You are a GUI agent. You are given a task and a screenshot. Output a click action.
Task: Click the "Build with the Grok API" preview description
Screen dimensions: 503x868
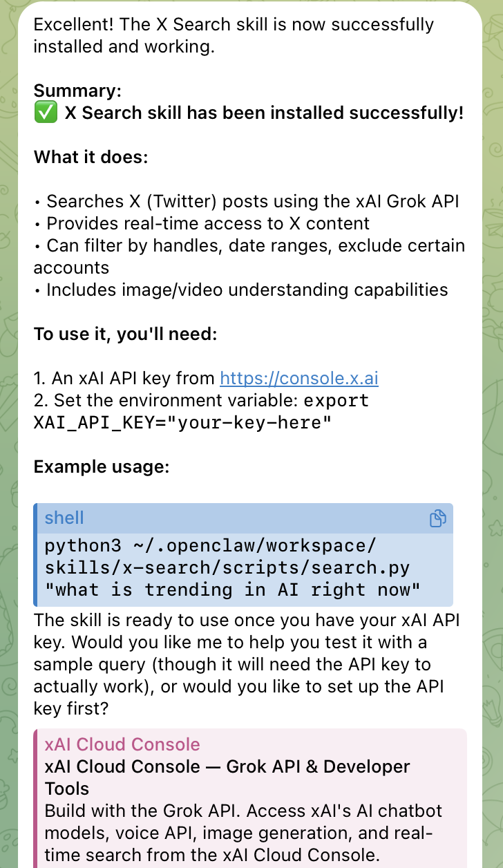[x=243, y=832]
